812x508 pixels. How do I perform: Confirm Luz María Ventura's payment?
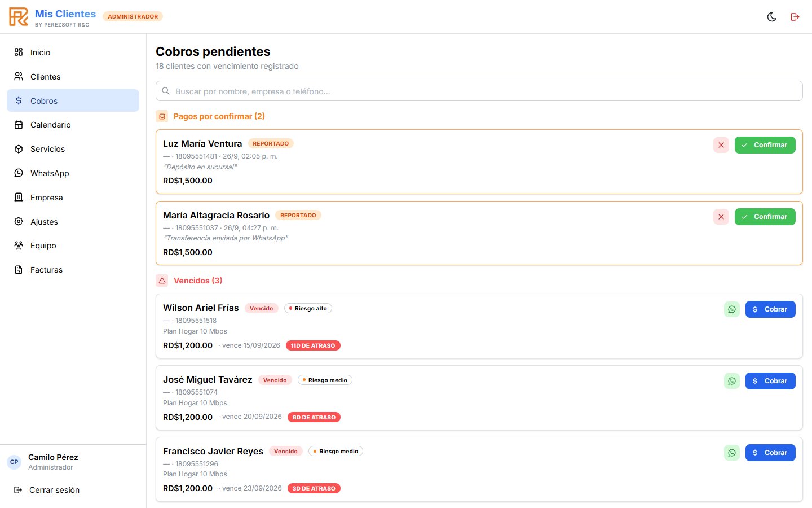(765, 145)
